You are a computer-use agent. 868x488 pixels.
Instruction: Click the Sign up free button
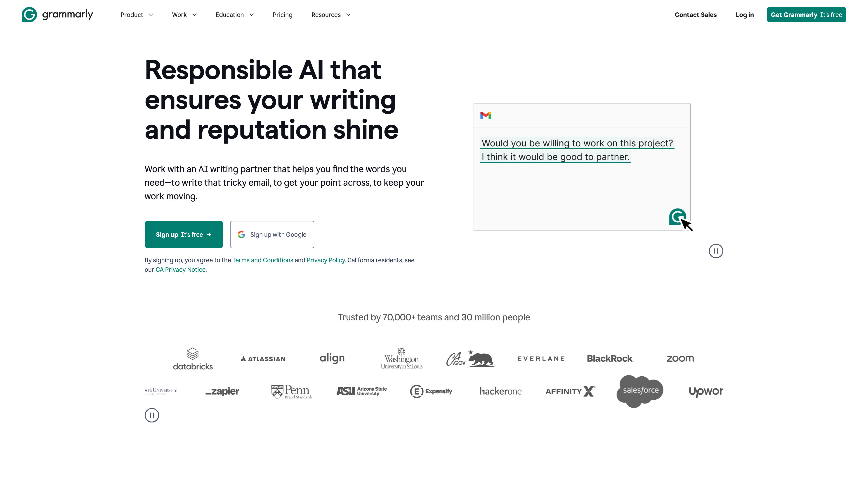[184, 234]
